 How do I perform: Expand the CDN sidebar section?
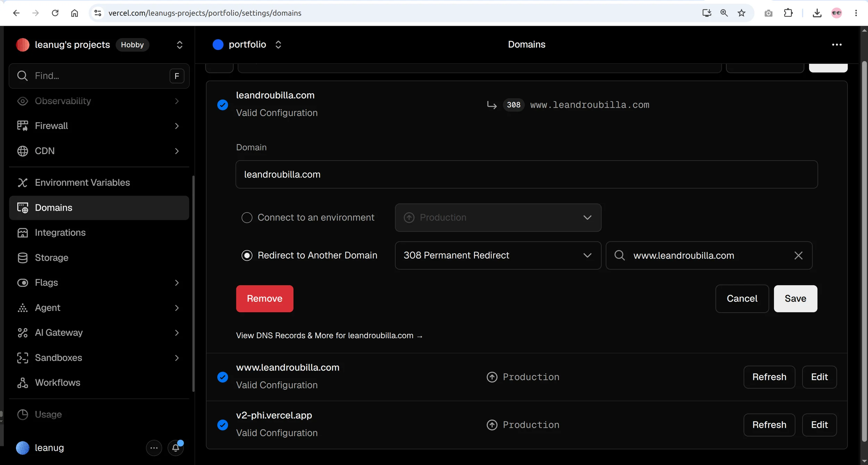[x=177, y=151]
